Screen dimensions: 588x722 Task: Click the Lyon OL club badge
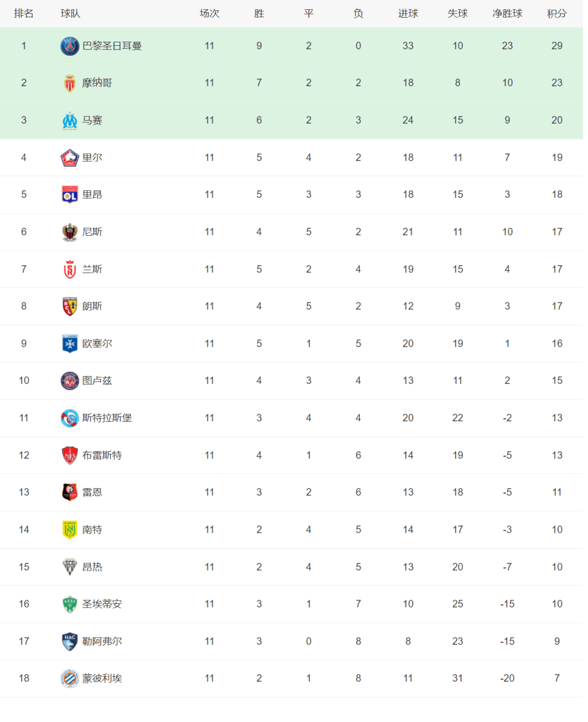70,195
